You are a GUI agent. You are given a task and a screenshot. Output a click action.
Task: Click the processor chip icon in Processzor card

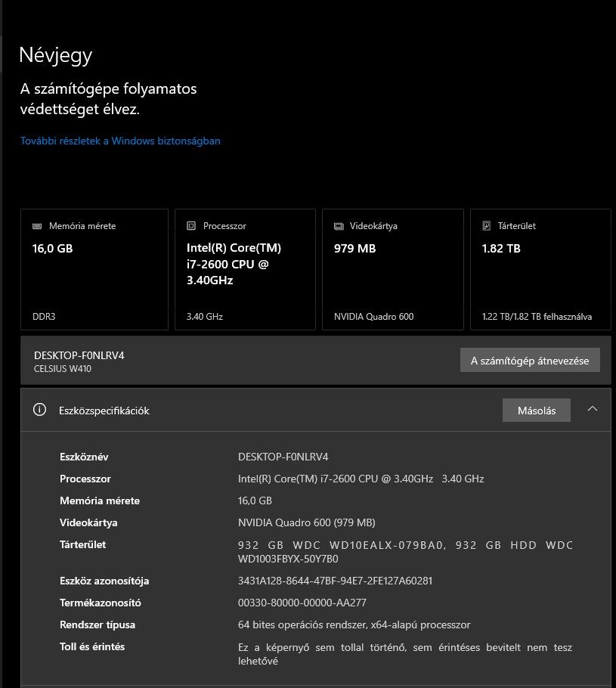click(x=191, y=226)
